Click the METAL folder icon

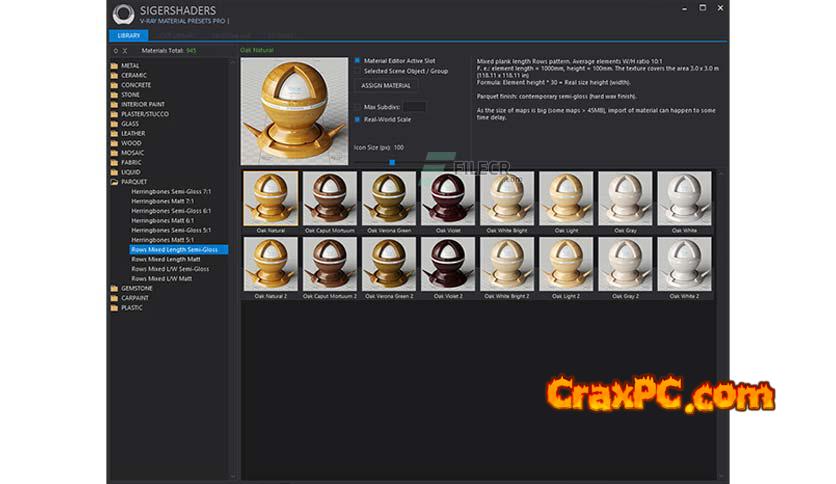click(114, 65)
